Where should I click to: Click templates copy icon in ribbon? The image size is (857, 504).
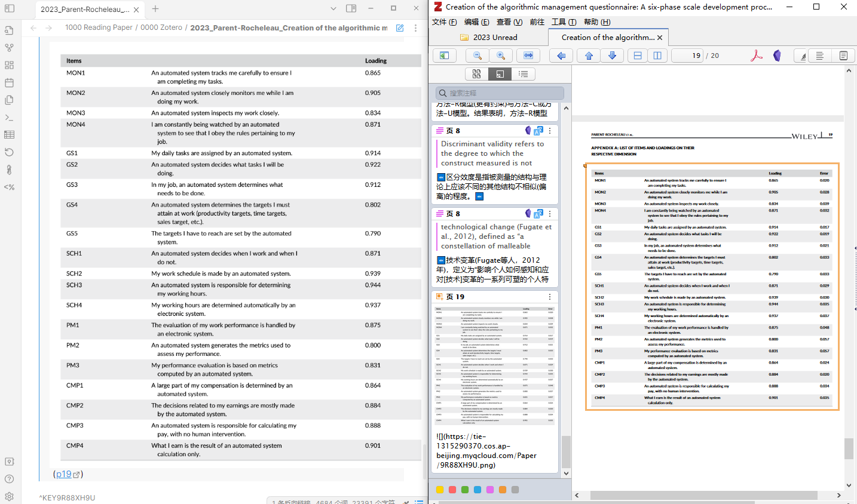tap(9, 100)
